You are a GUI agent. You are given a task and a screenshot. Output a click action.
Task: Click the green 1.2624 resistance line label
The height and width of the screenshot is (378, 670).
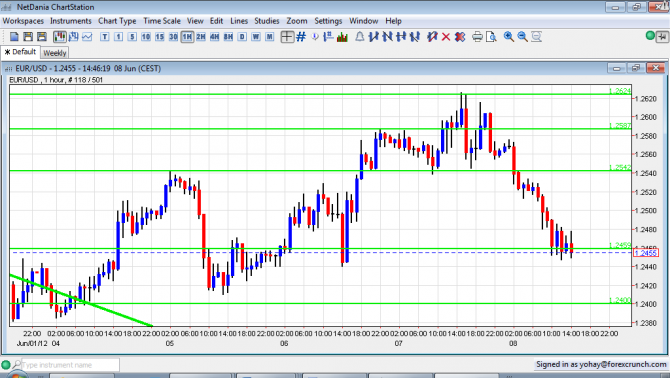619,91
